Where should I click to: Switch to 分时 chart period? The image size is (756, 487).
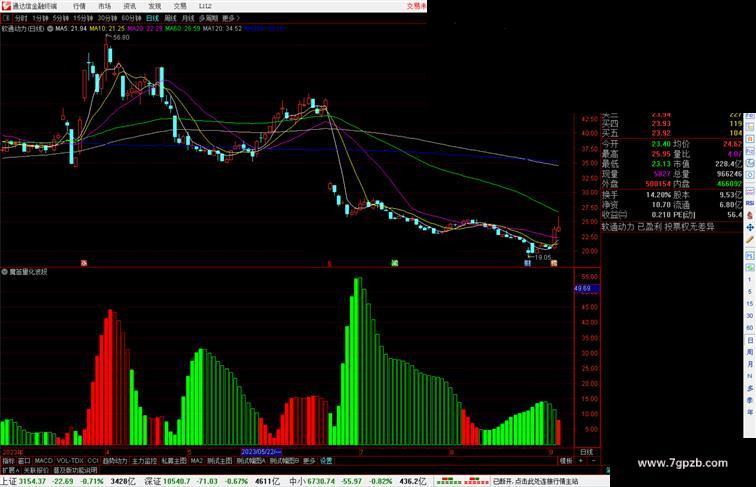(x=21, y=18)
